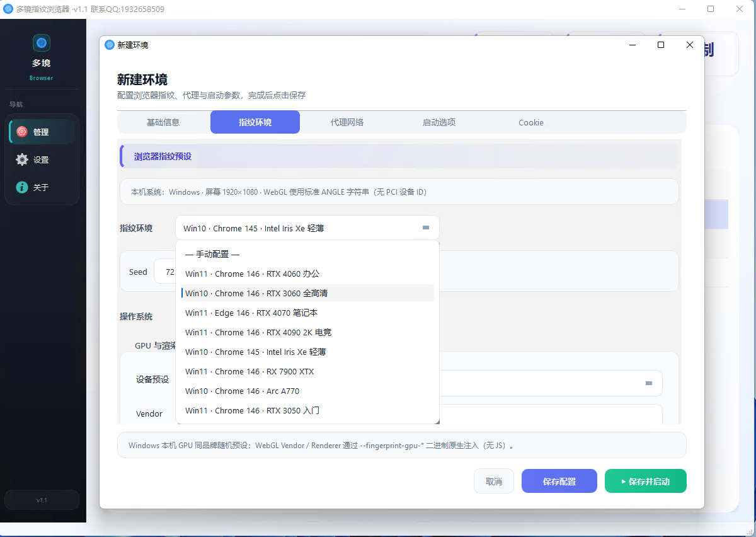
Task: Click the main window title bar app icon
Action: (x=8, y=9)
